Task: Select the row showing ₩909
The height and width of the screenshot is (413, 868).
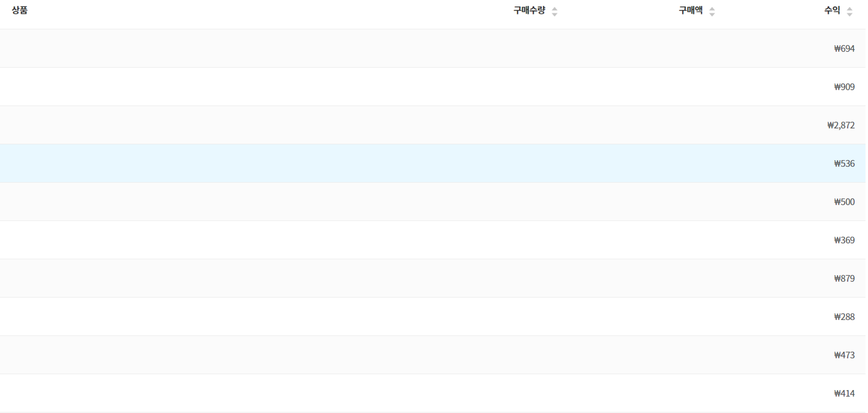Action: coord(844,87)
